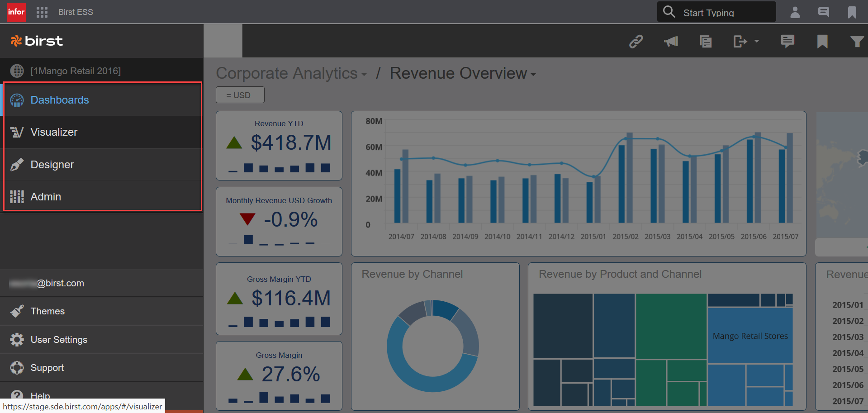Click the dashboard bookmark icon
The width and height of the screenshot is (868, 413).
(x=822, y=42)
